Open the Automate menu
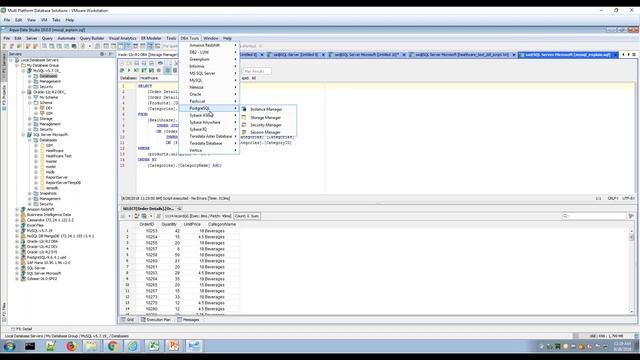 coord(66,38)
